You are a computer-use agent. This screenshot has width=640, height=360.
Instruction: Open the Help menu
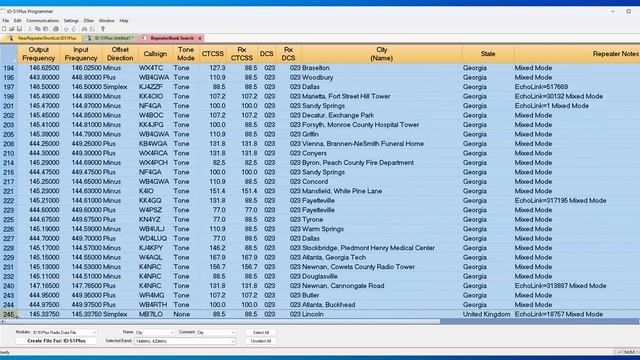(124, 20)
